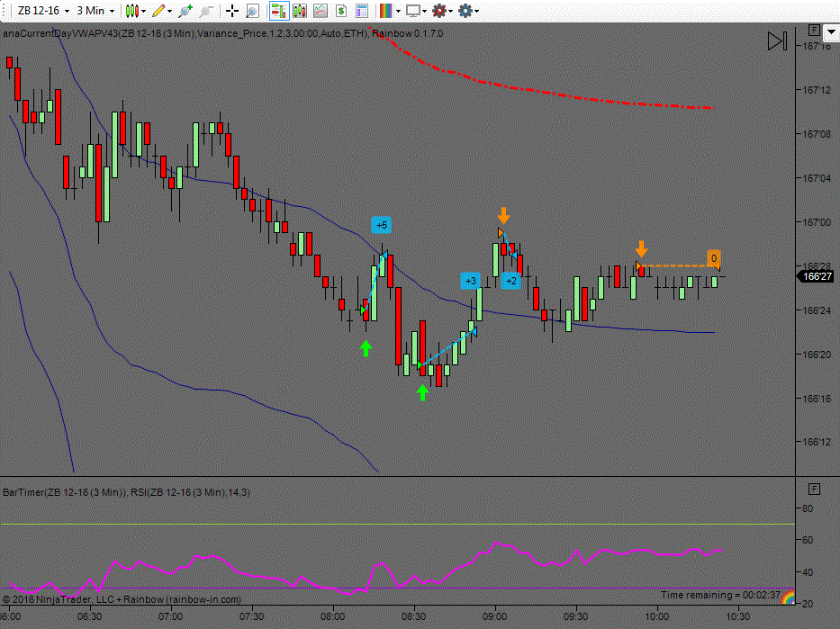Open the chart Properties window icon
The image size is (840, 629).
[x=362, y=11]
